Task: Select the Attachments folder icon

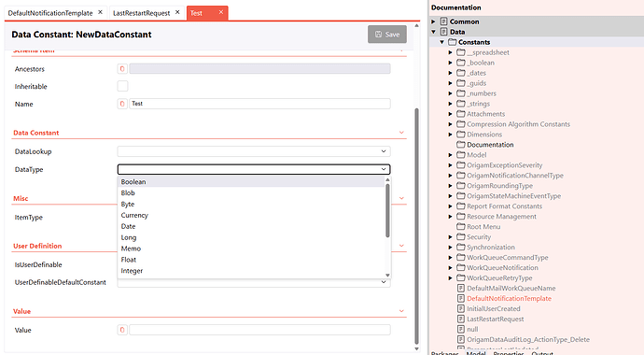Action: 461,114
